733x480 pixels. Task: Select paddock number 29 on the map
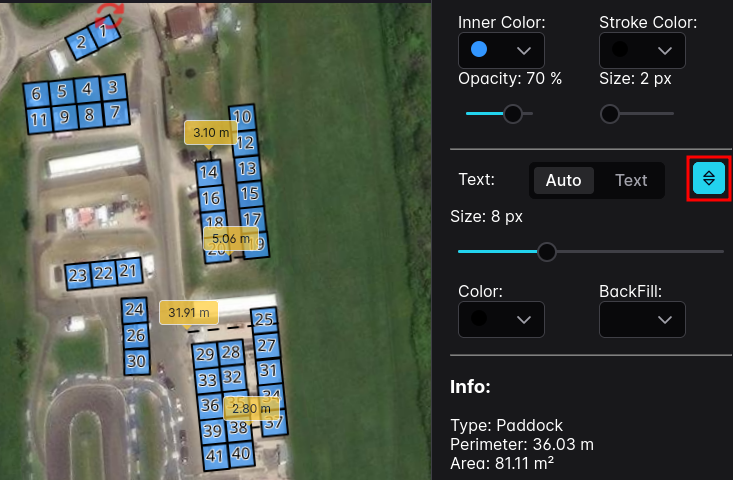click(x=205, y=355)
